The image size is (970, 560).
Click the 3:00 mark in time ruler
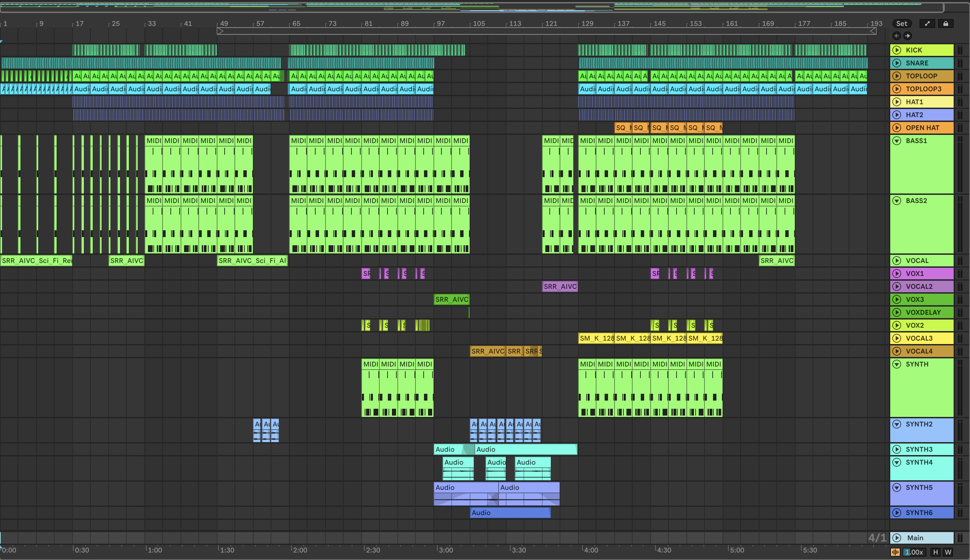(445, 550)
